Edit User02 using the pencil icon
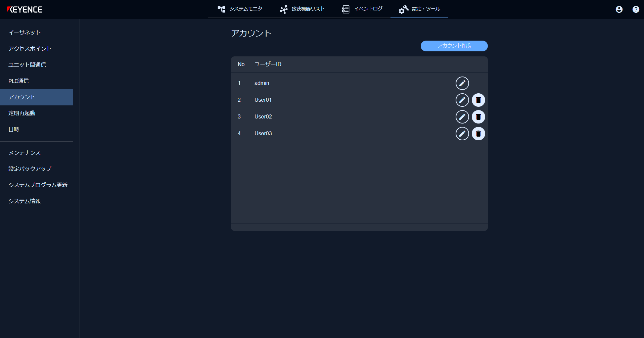 [x=462, y=116]
